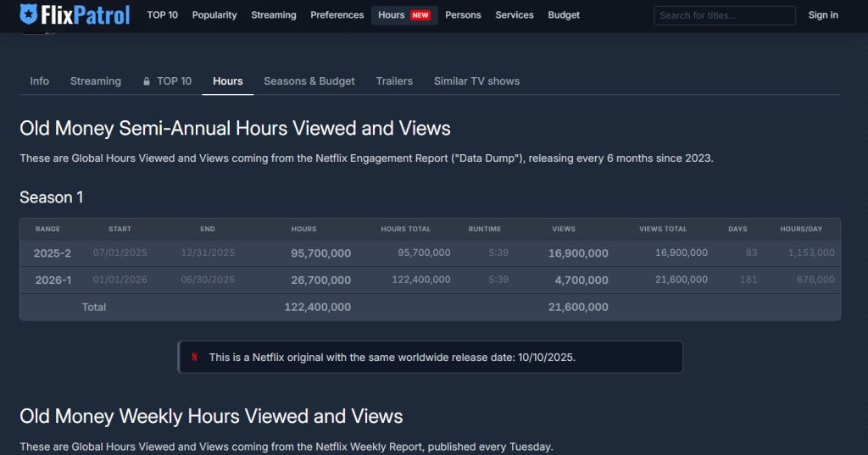This screenshot has height=455, width=868.
Task: Click the END column header
Action: [208, 229]
